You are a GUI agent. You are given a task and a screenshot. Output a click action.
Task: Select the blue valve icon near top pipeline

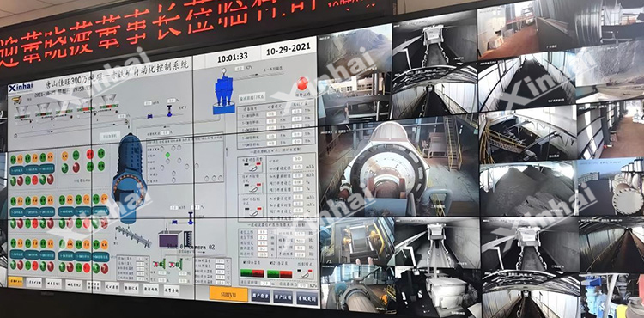point(169,111)
